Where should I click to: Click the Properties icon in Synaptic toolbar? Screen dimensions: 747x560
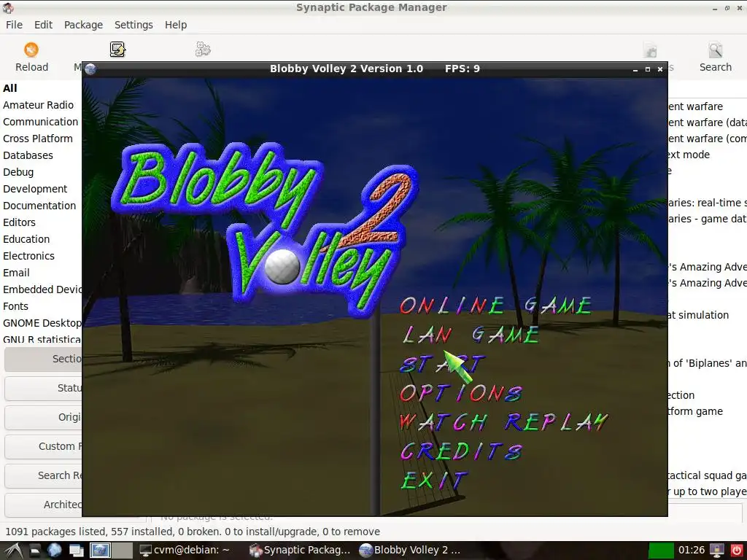(x=650, y=50)
